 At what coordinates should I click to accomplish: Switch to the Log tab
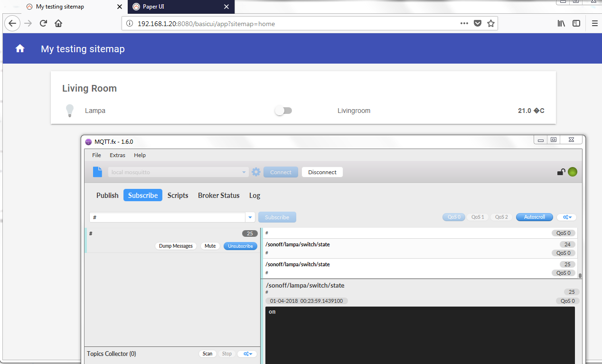pyautogui.click(x=254, y=196)
